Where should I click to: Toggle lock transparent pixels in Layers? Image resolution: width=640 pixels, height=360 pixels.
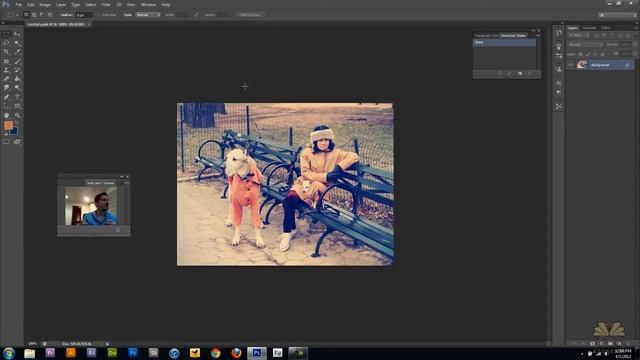[580, 54]
